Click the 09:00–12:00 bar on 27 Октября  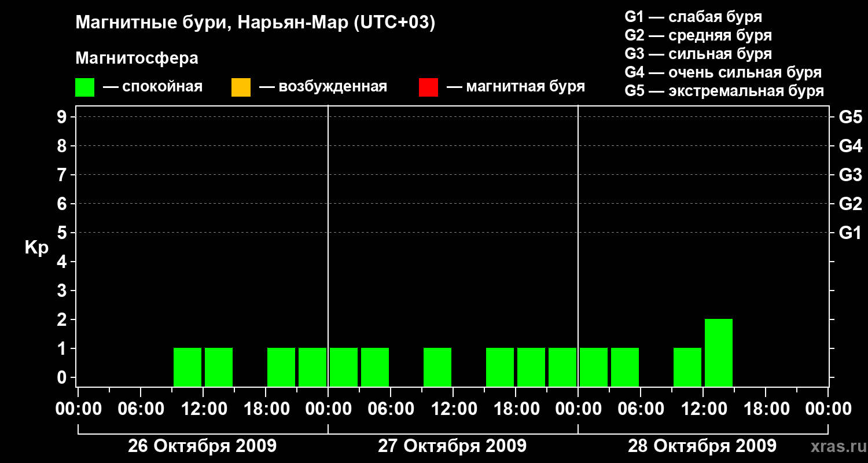pyautogui.click(x=437, y=367)
